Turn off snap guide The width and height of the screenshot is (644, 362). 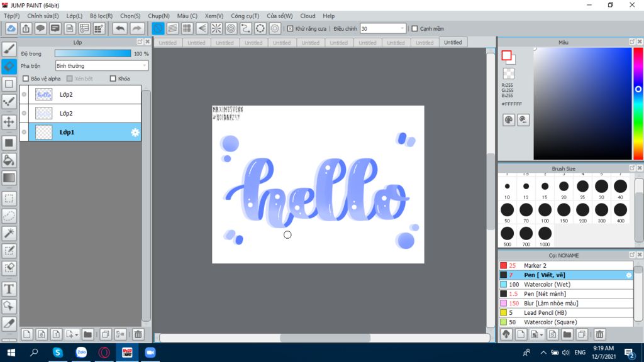[x=158, y=29]
